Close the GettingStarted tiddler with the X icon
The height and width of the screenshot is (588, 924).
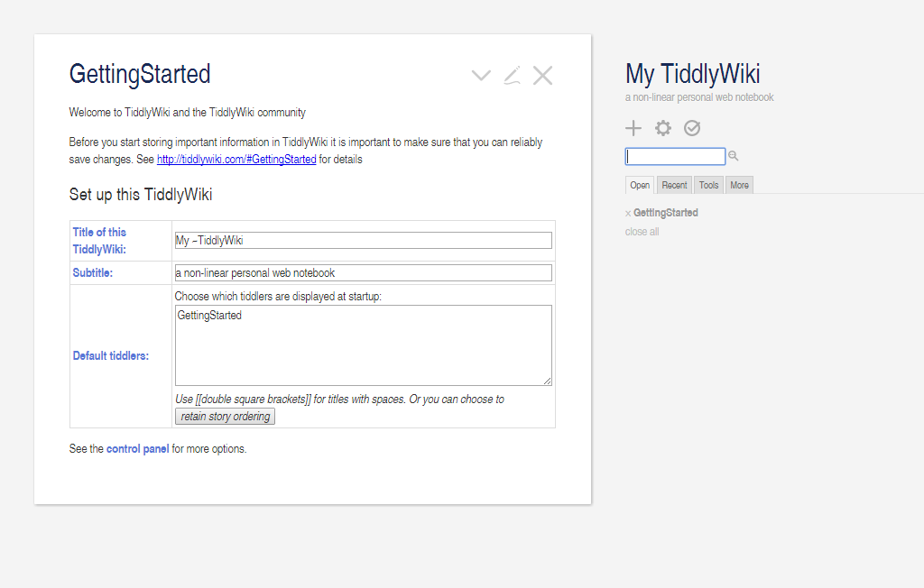click(x=542, y=76)
